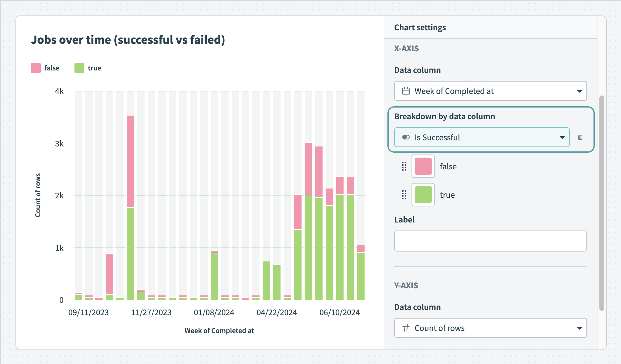Click the delete breakdown column icon
The image size is (621, 364).
tap(580, 137)
